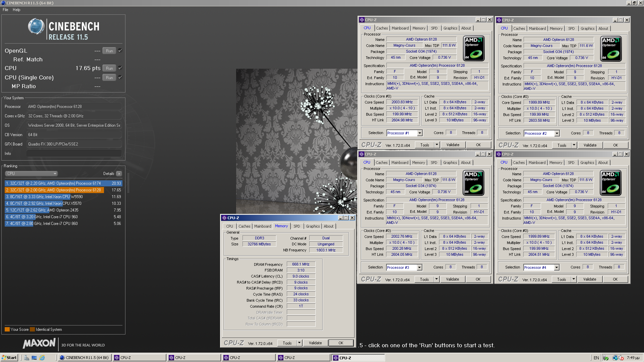This screenshot has height=362, width=644.
Task: Click AMD Opteron logo in Processor #2 window
Action: tap(611, 49)
